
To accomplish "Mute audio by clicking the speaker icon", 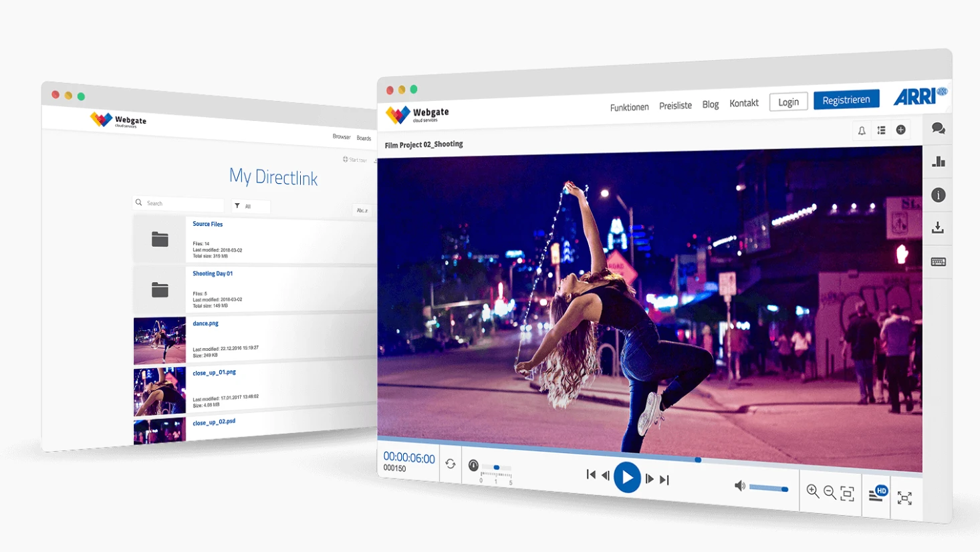I will click(741, 487).
